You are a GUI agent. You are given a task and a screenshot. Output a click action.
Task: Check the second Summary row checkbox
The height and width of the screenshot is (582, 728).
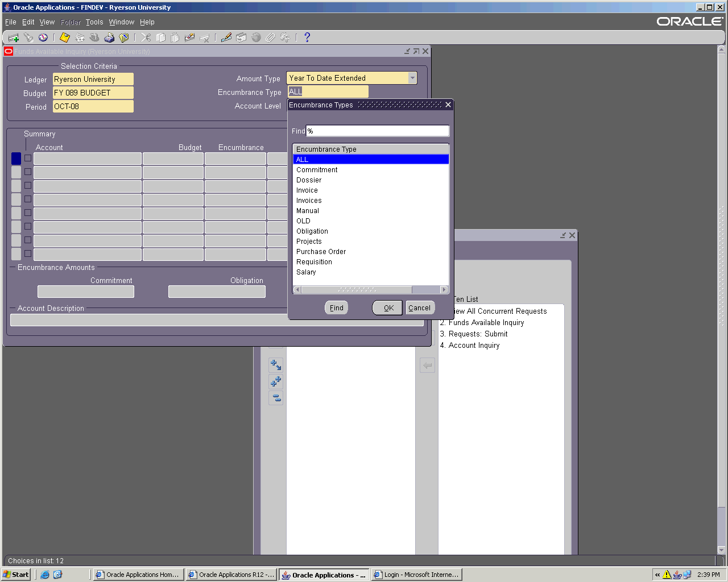(x=28, y=172)
